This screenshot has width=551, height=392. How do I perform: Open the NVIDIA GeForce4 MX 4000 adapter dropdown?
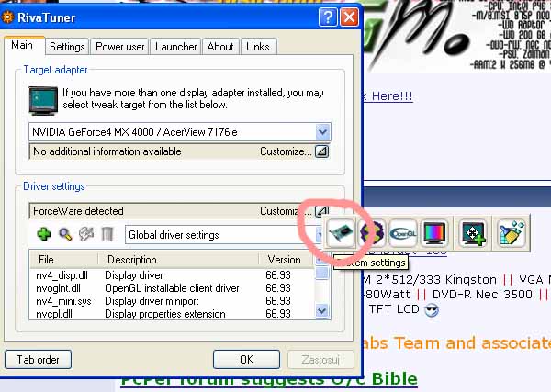(322, 132)
